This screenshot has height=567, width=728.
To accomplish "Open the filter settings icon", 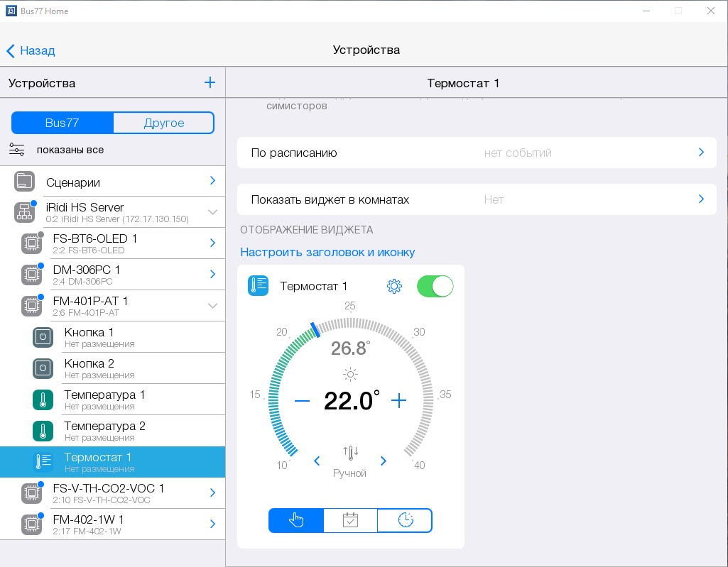I will coord(17,150).
